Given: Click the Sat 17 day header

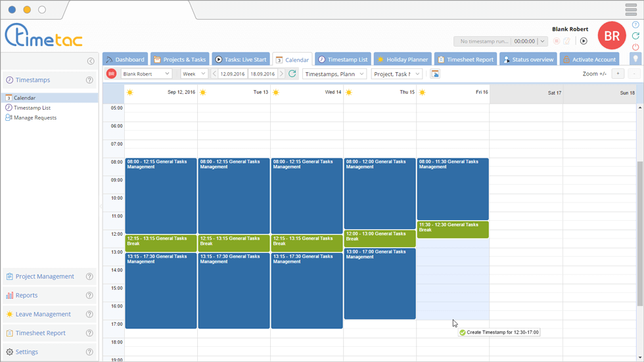Looking at the screenshot, I should point(526,93).
